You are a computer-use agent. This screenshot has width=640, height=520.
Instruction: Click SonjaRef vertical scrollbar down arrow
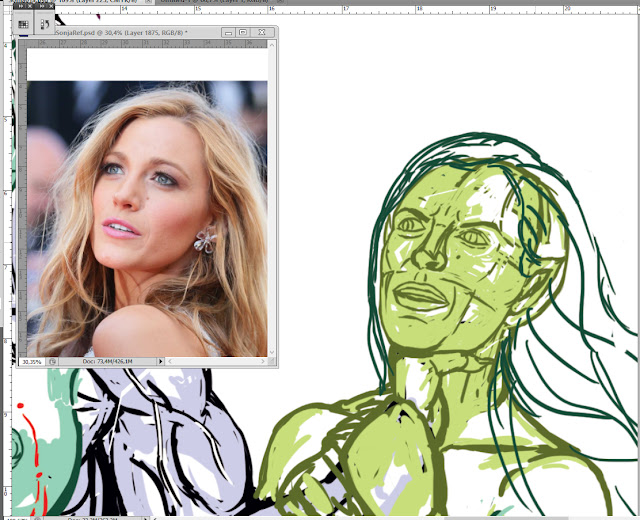point(272,353)
